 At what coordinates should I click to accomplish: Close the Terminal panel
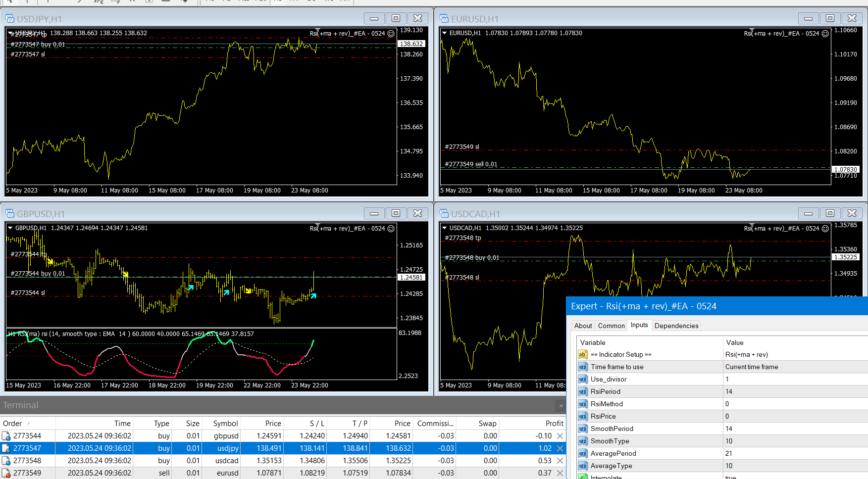pos(561,406)
